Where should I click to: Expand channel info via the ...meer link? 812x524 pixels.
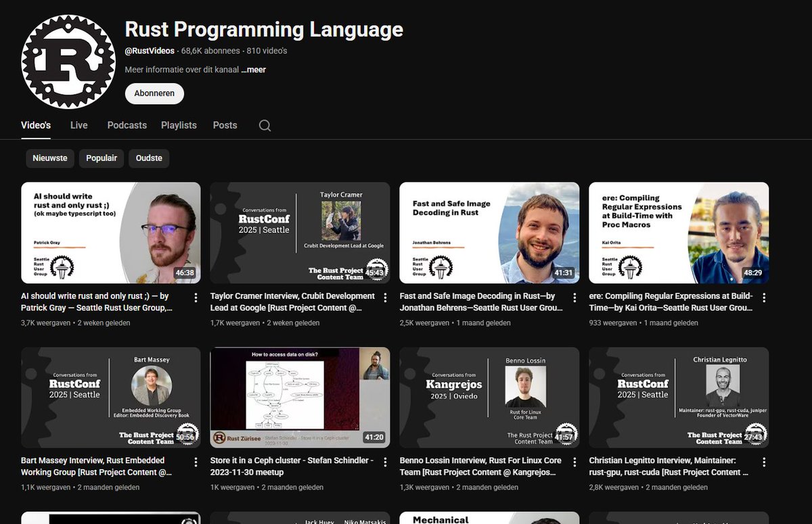click(253, 70)
